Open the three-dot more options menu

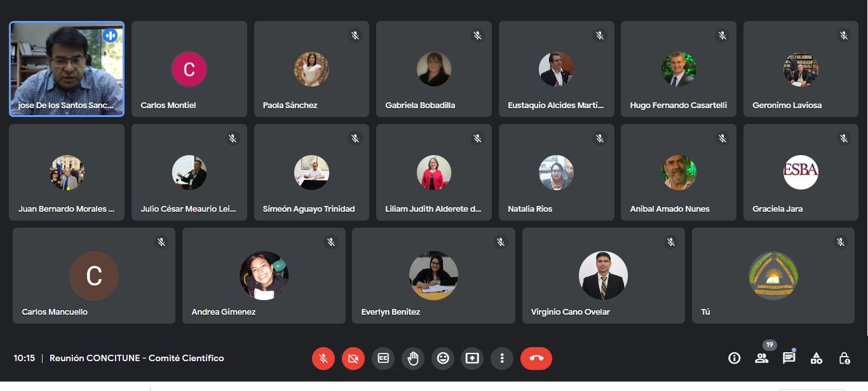(502, 358)
